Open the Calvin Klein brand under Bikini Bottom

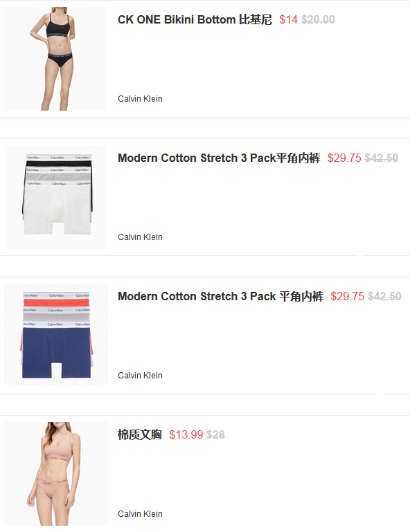pos(140,99)
